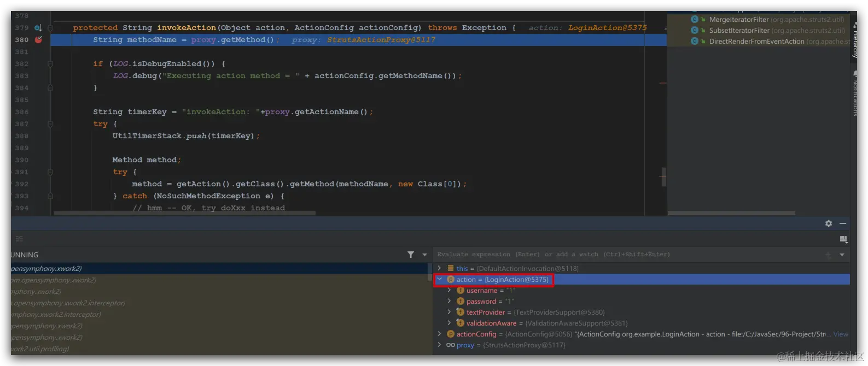Select the first highlighted stack frame row
The image size is (868, 366).
click(x=219, y=268)
